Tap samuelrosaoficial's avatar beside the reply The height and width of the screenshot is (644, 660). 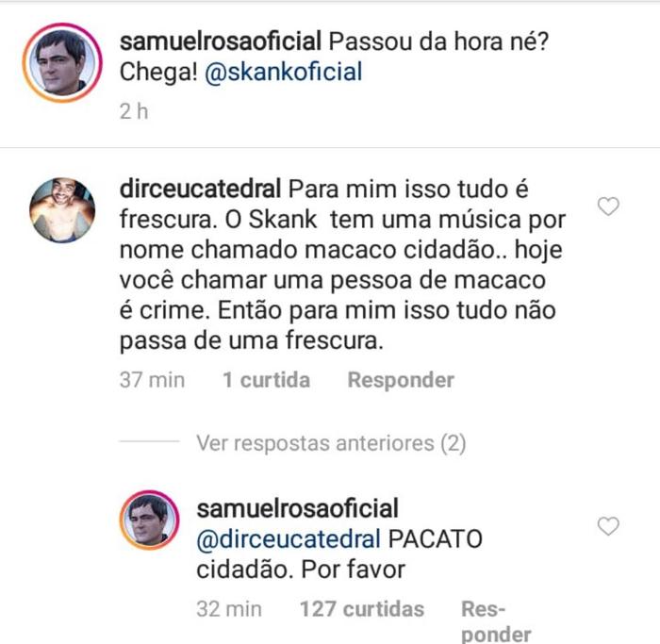[x=149, y=520]
